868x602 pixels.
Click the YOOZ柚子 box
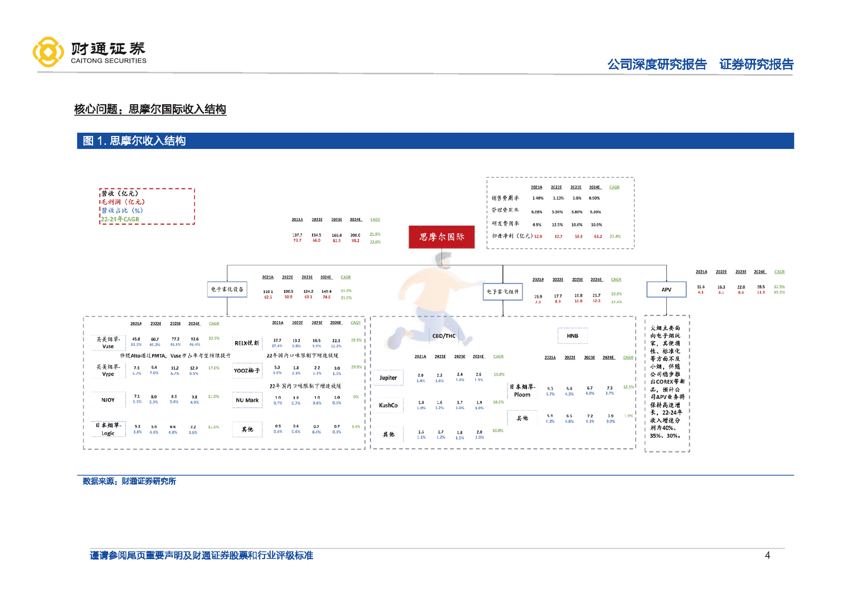point(247,371)
